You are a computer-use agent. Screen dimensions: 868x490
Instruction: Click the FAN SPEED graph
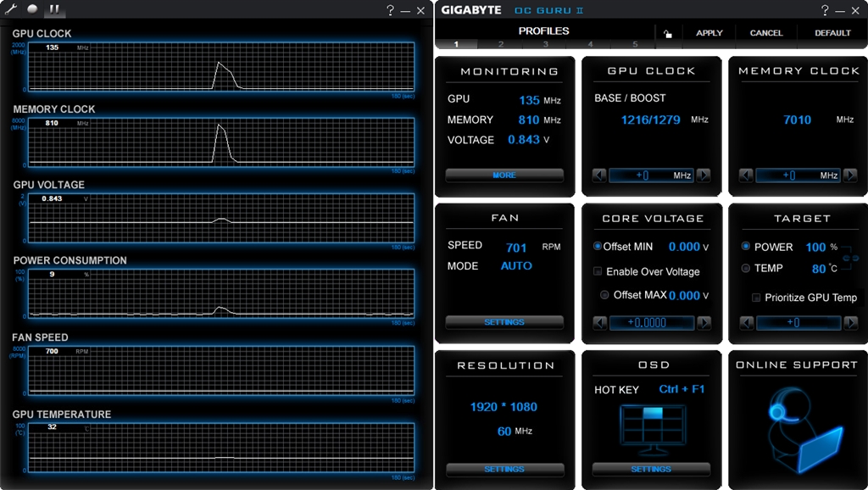pos(221,370)
